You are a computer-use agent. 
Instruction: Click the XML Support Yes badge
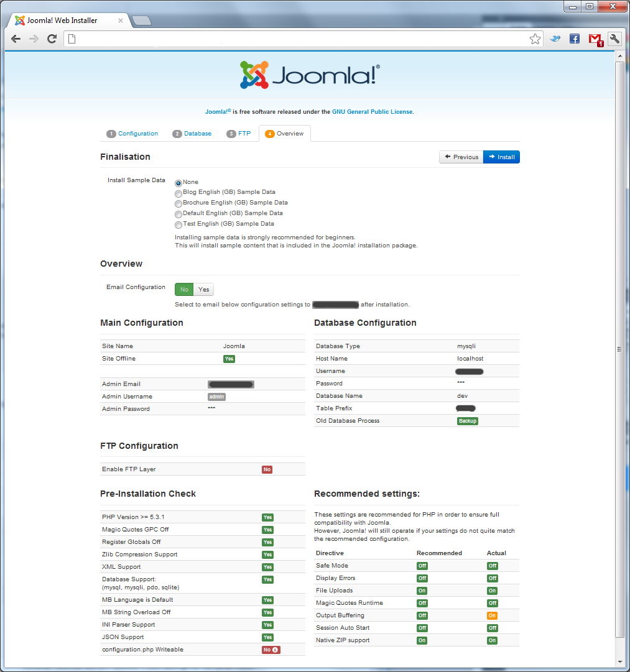267,567
